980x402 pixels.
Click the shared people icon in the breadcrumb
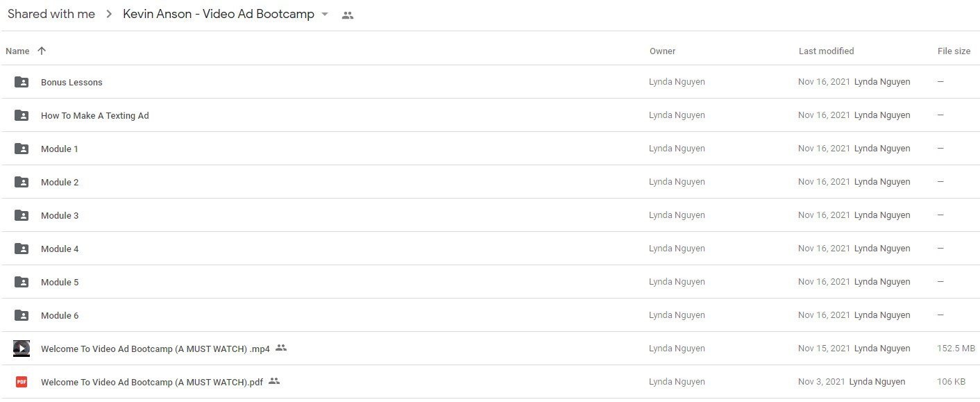(x=348, y=15)
